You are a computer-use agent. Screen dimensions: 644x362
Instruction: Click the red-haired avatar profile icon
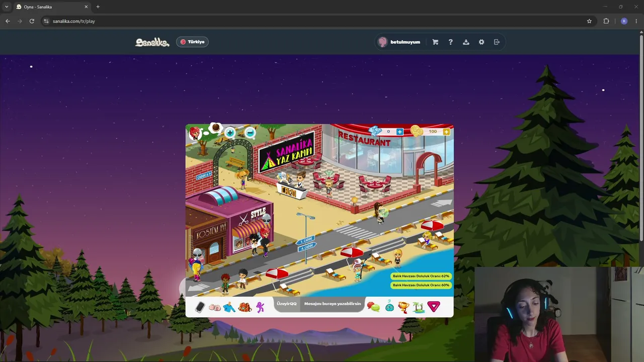195,133
